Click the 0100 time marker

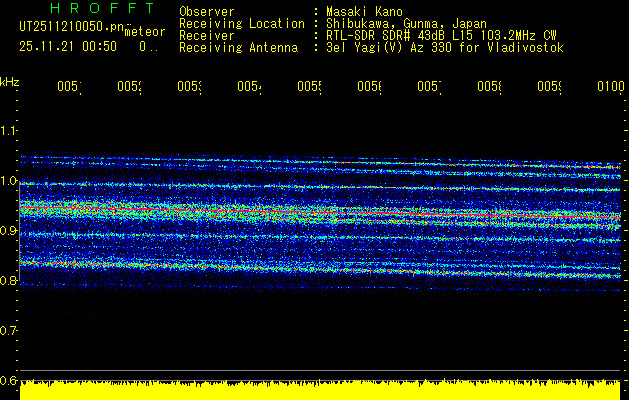point(611,86)
